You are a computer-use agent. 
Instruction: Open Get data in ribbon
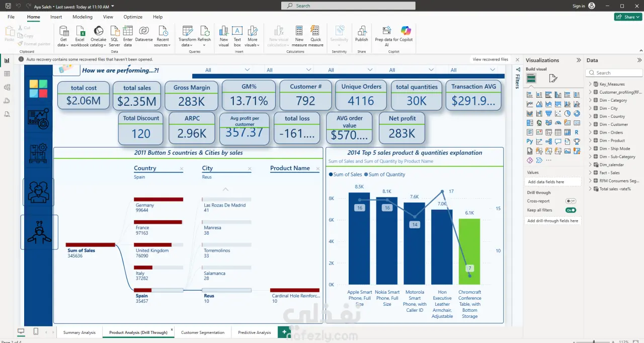click(x=63, y=36)
